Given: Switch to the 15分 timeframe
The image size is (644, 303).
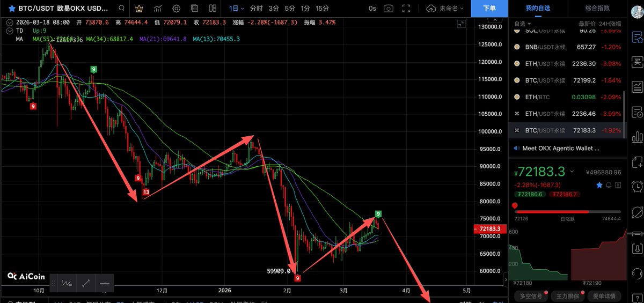Looking at the screenshot, I should tap(323, 9).
